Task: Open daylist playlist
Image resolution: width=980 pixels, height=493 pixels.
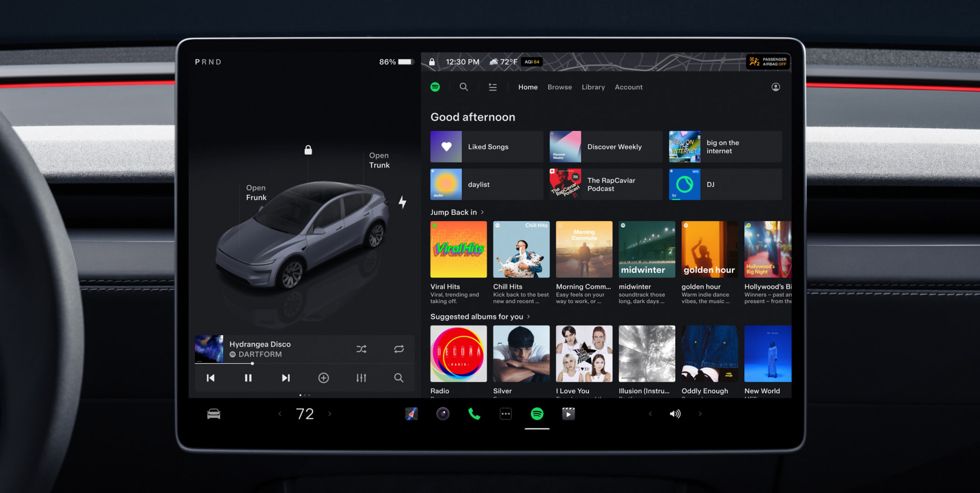Action: pos(487,184)
